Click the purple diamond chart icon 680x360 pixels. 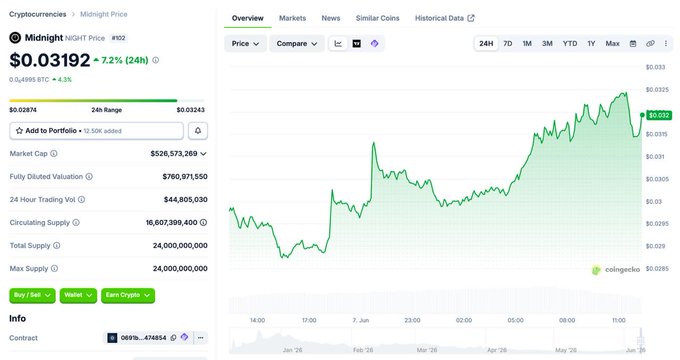375,43
